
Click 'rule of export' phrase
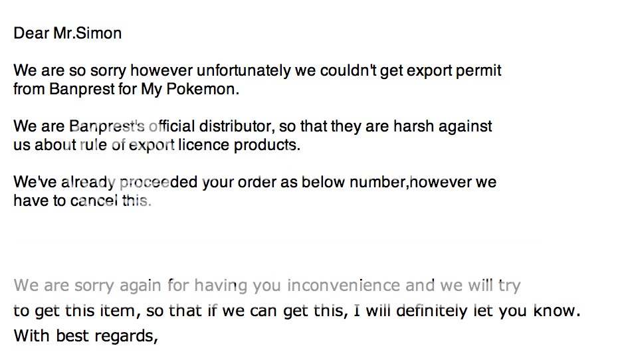(x=126, y=145)
